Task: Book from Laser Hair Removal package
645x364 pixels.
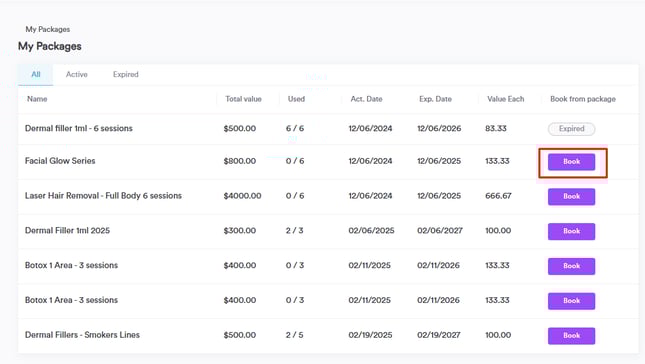Action: point(571,197)
